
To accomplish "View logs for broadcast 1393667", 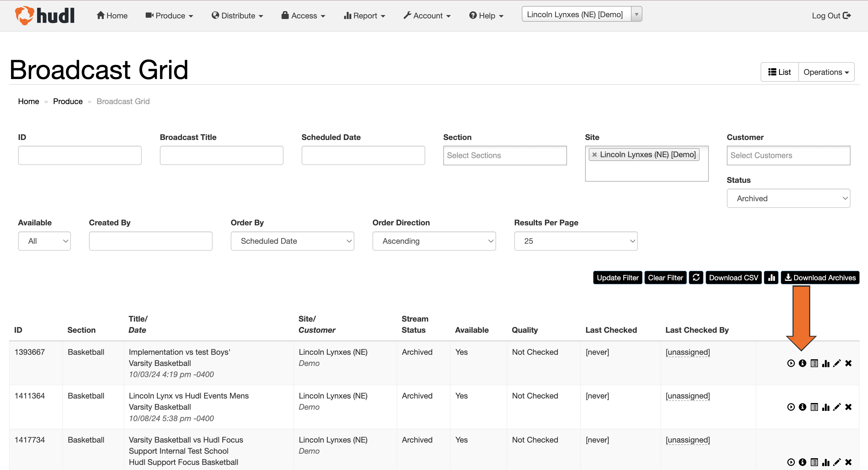I will pyautogui.click(x=814, y=363).
